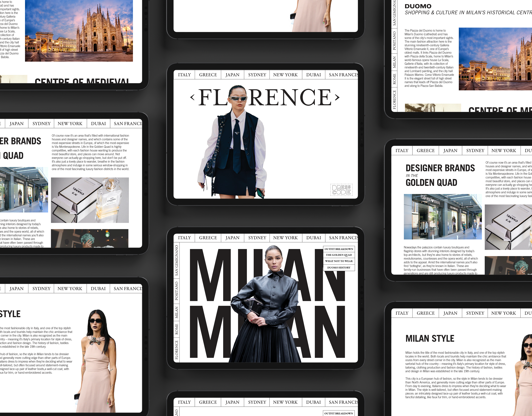The width and height of the screenshot is (532, 416).
Task: Click the Duomo cathedral photo on the top-left screen
Action: (79, 31)
